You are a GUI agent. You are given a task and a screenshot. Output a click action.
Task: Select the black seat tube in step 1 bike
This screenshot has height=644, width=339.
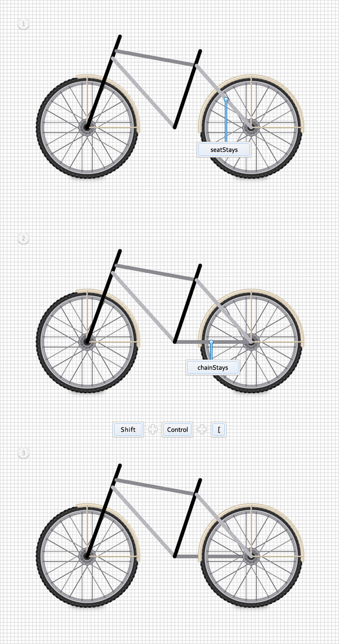tap(188, 88)
